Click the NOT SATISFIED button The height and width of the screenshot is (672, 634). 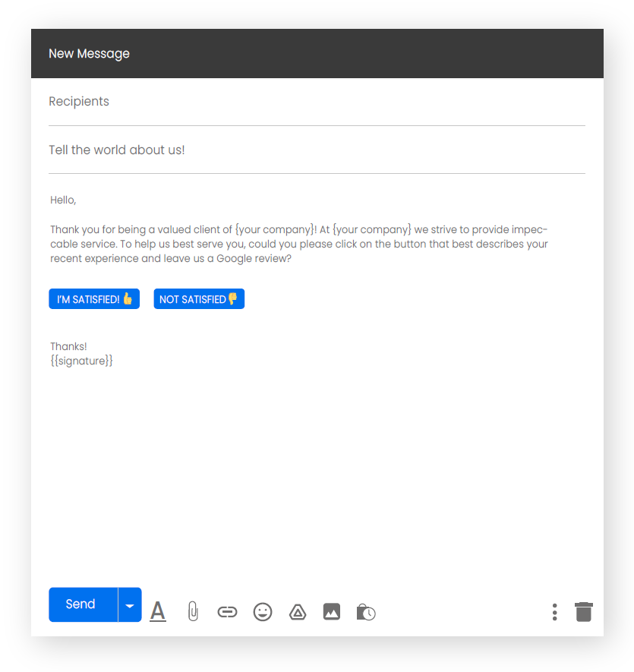click(x=199, y=298)
